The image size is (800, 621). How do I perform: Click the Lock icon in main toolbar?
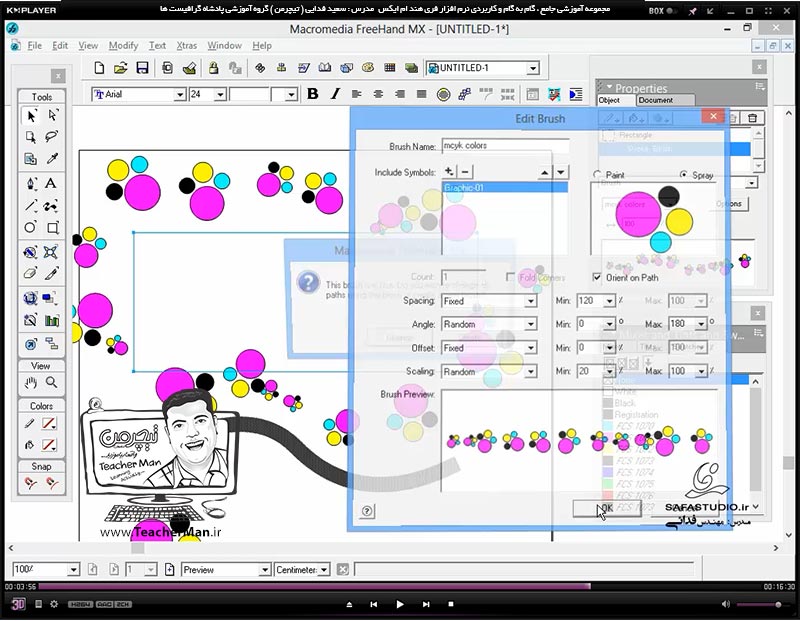[213, 68]
